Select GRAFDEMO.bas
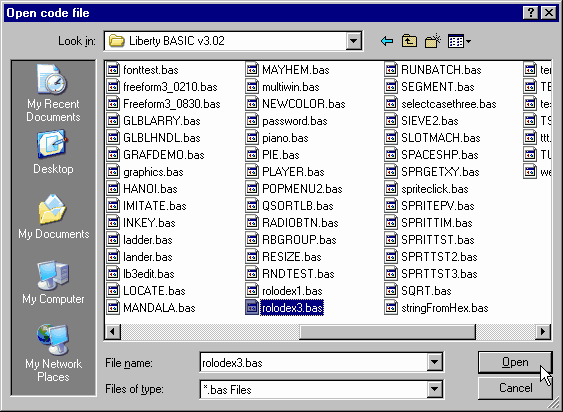Viewport: 563px width, 412px height. (164, 155)
